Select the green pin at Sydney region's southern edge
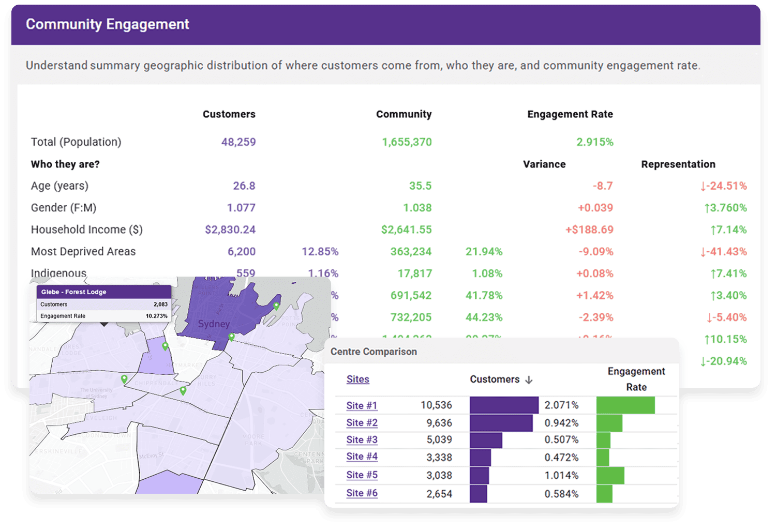Viewport: 776px width, 532px height. click(x=231, y=337)
